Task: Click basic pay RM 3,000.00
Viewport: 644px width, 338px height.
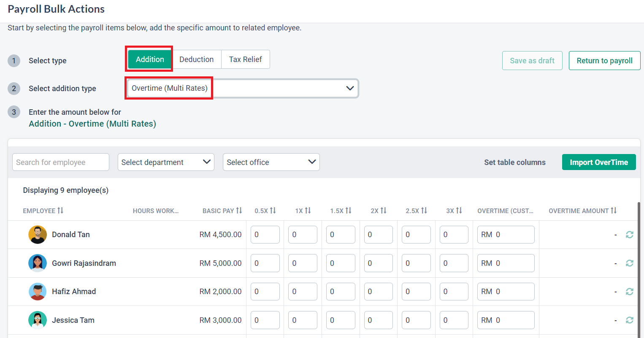Action: [x=221, y=320]
